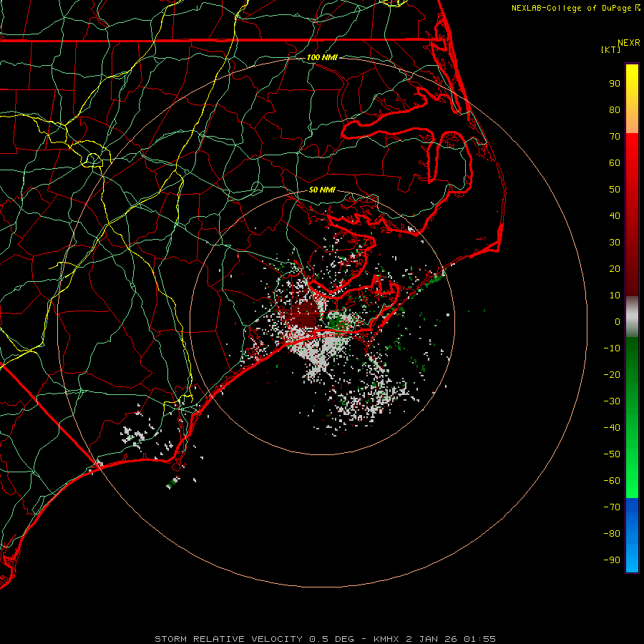Click the NEXR label above color bar

629,43
